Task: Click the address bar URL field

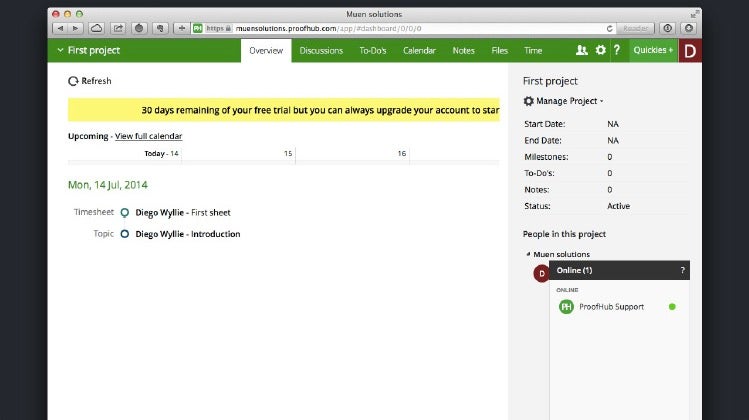Action: click(x=404, y=29)
